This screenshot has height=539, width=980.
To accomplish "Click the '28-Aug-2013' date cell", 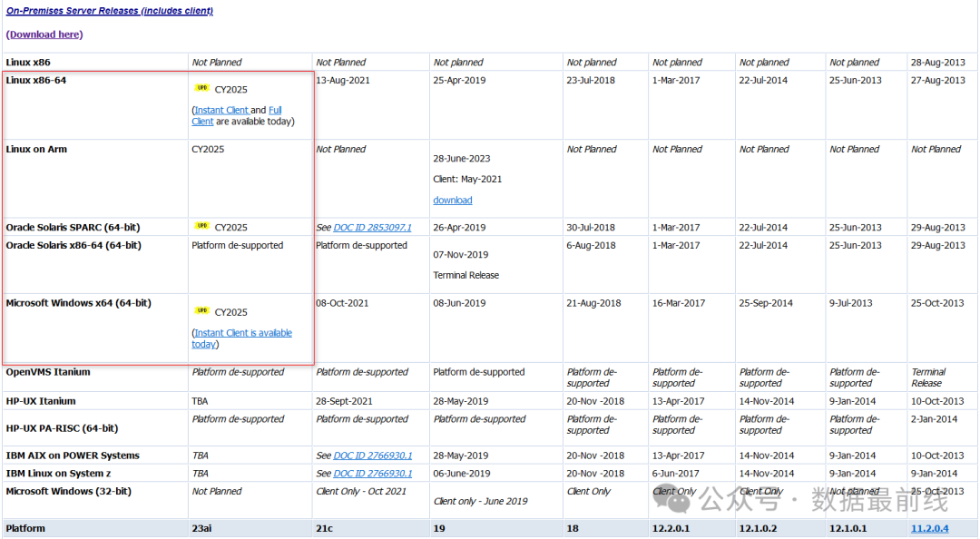I will 938,63.
